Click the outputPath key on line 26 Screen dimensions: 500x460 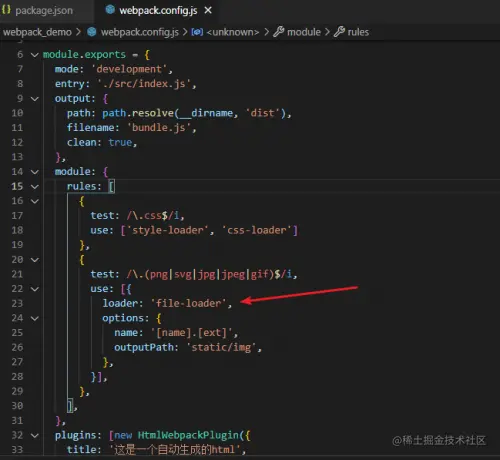[x=144, y=347]
